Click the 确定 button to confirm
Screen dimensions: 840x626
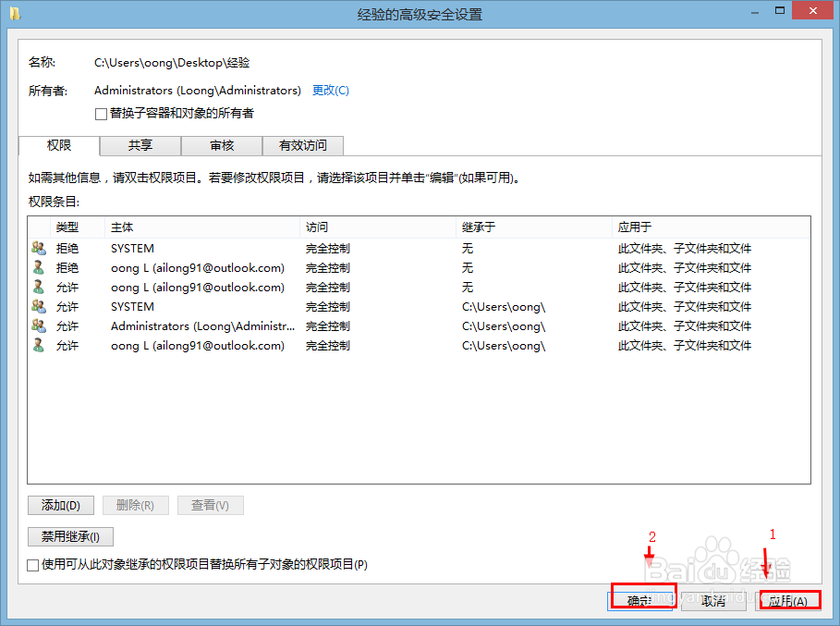tap(640, 600)
